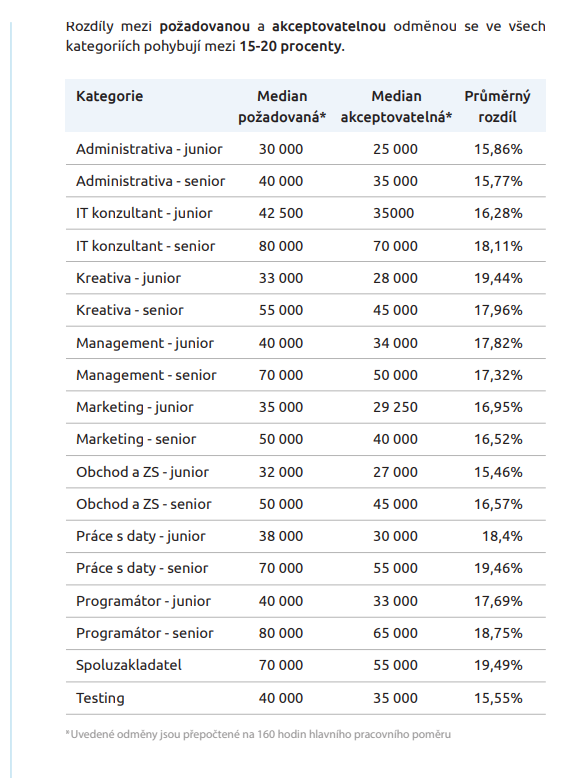This screenshot has width=588, height=778.
Task: Select the Spoluzakladatel row label
Action: [x=129, y=665]
